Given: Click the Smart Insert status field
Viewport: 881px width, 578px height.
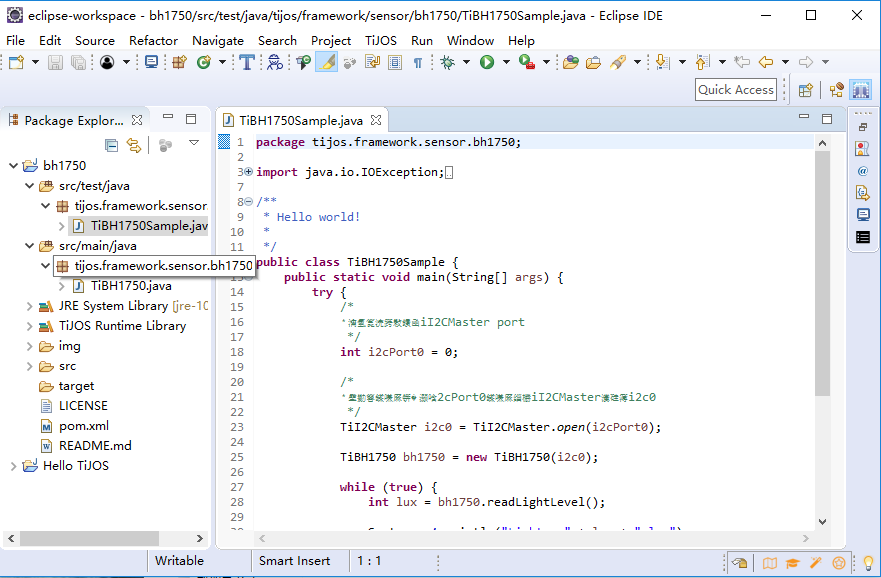Looking at the screenshot, I should point(294,561).
